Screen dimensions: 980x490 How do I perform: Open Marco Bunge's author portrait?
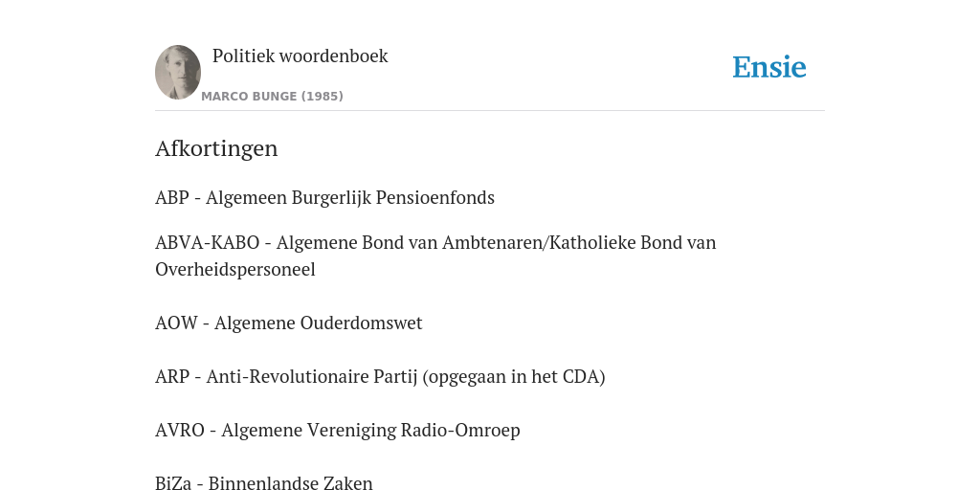178,72
